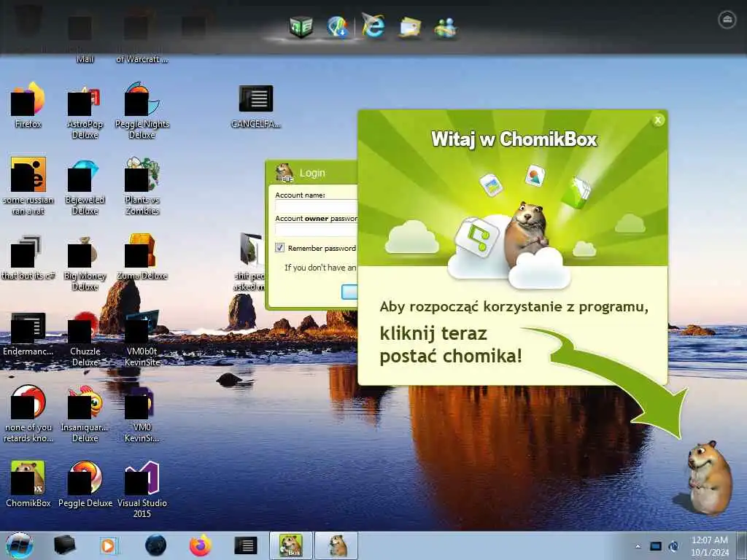
Task: Switch to ChomikBox Box taskbar button
Action: 290,545
